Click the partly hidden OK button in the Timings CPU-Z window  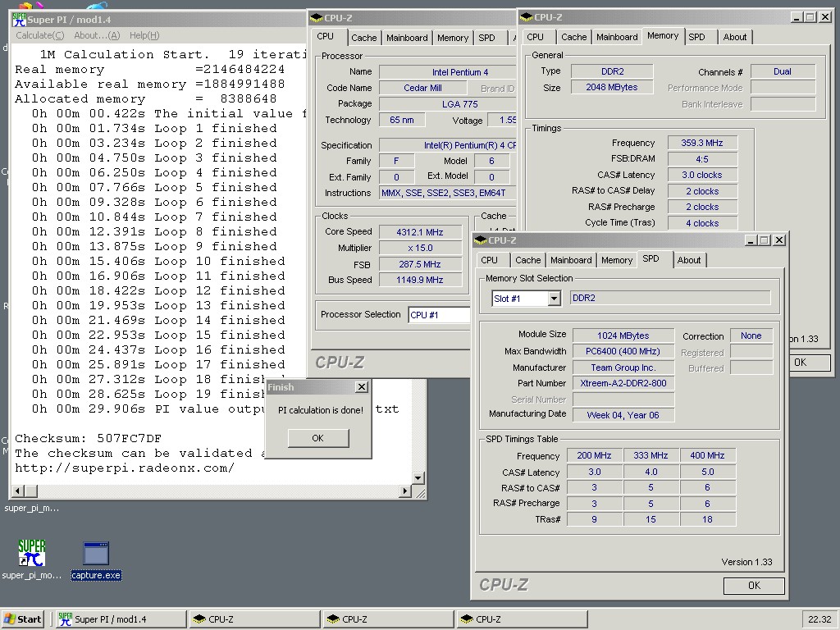810,363
